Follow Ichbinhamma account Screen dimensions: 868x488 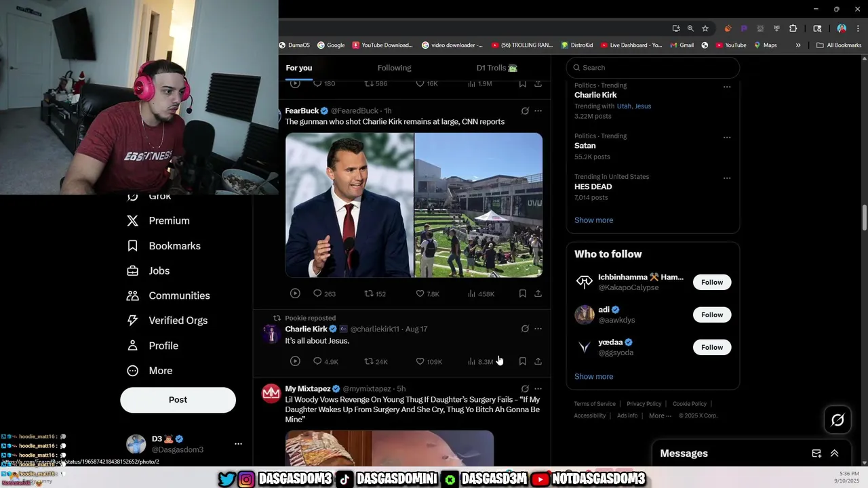[x=712, y=282]
